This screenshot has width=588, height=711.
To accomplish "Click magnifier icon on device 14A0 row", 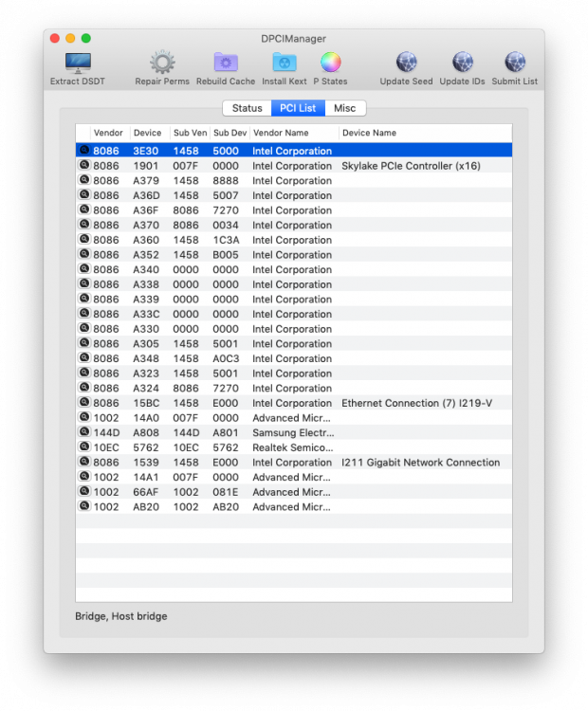I will pyautogui.click(x=84, y=417).
